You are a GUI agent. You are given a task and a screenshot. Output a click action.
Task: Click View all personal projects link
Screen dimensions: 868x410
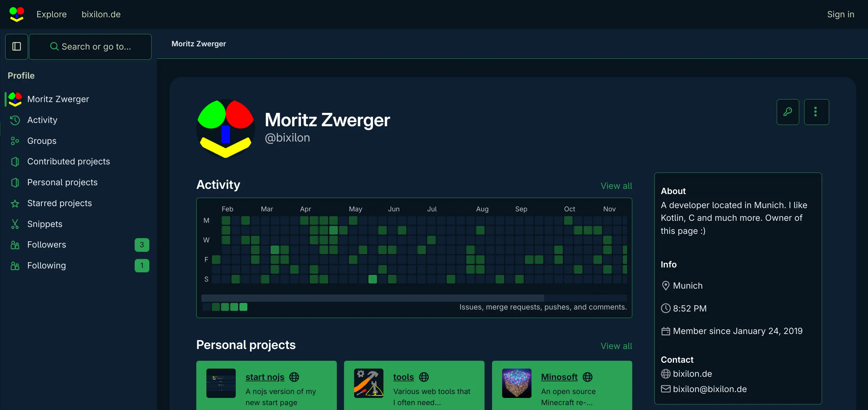tap(616, 346)
